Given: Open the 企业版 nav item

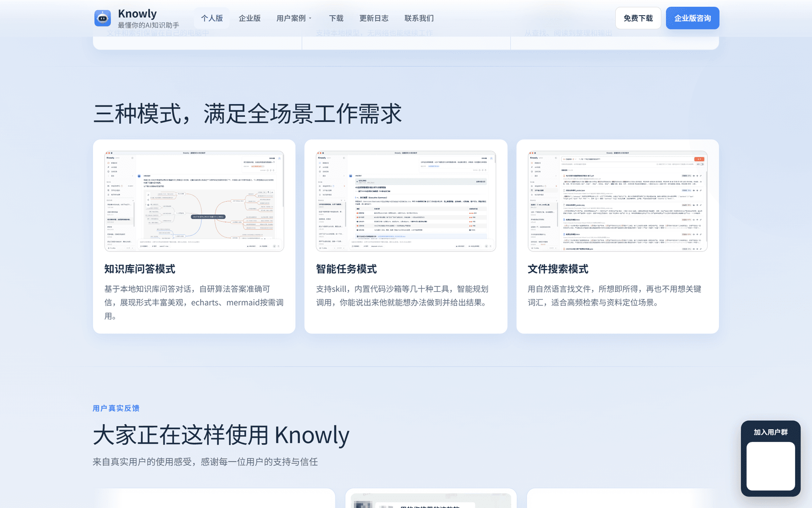Looking at the screenshot, I should (250, 18).
